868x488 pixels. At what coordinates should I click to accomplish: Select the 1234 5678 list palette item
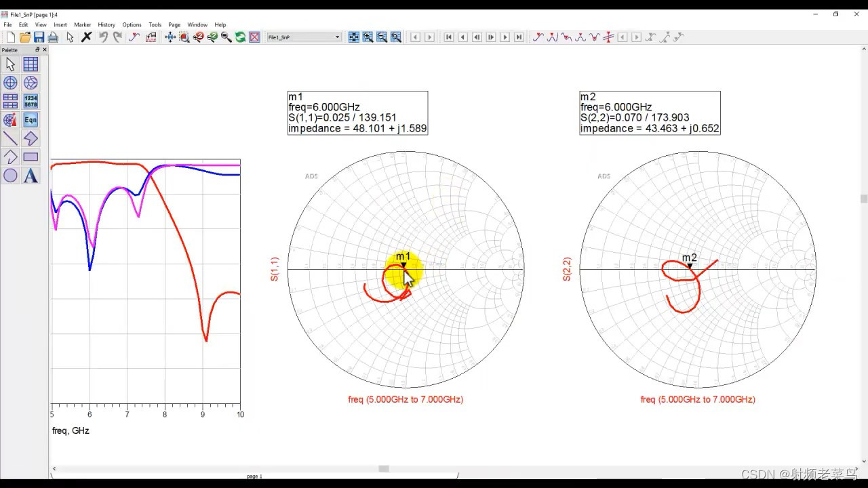click(x=31, y=101)
